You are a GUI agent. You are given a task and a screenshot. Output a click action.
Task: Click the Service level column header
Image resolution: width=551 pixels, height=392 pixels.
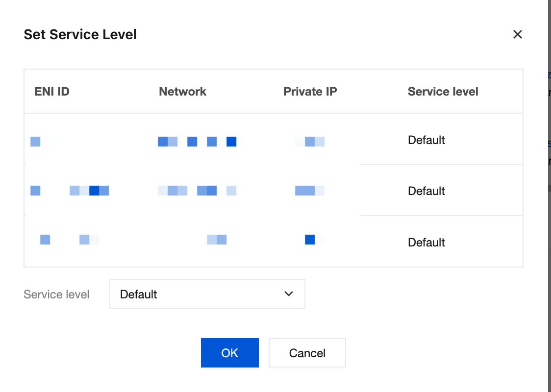point(443,92)
